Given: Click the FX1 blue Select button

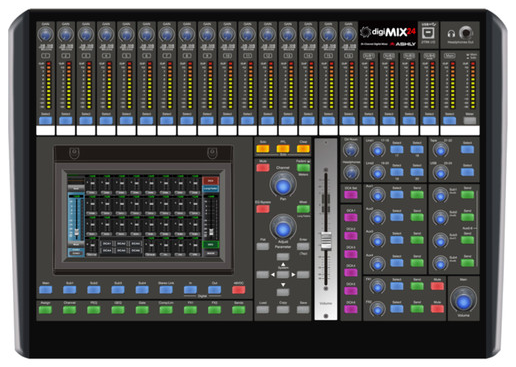Looking at the screenshot, I should click(397, 286).
